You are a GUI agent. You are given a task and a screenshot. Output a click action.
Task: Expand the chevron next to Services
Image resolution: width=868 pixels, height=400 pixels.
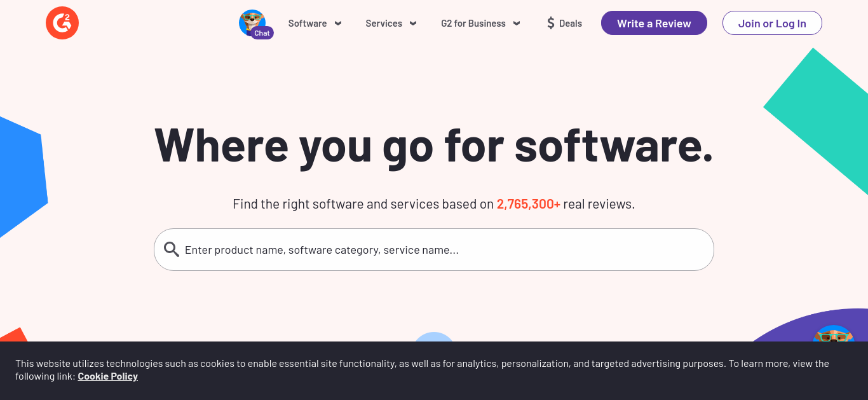(413, 24)
